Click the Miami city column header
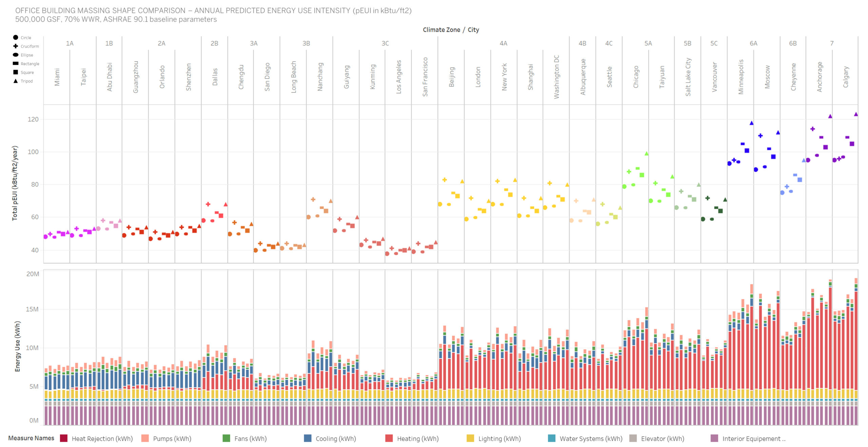The height and width of the screenshot is (447, 868). click(57, 77)
